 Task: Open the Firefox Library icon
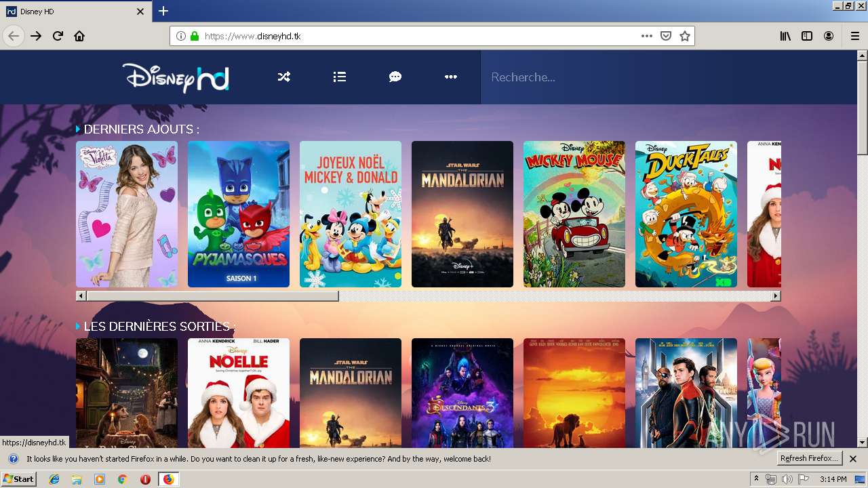point(785,36)
